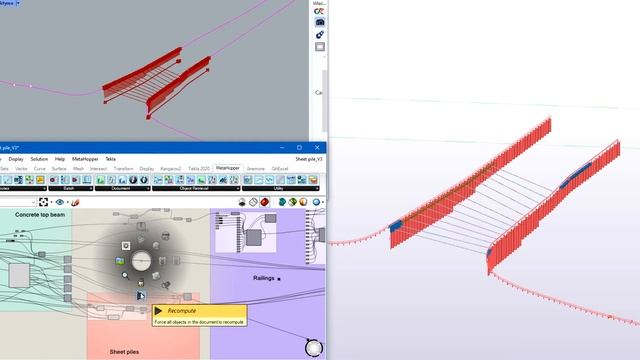
Task: Maximize the Grasshopper window
Action: click(299, 147)
